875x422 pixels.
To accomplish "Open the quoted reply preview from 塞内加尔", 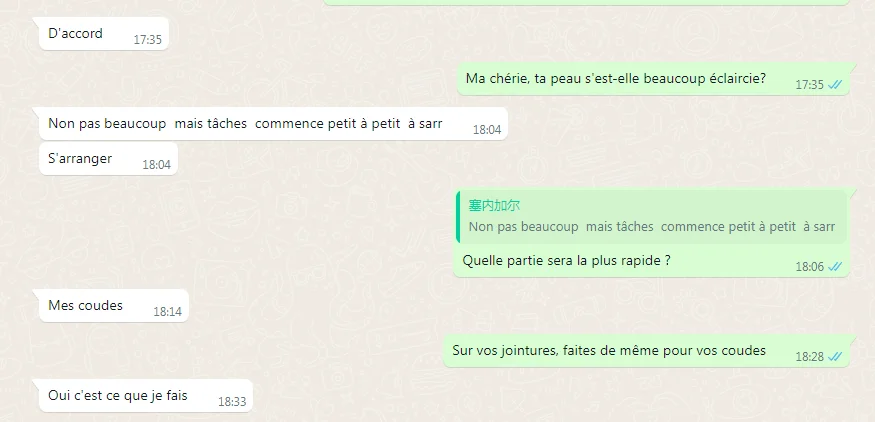I will click(651, 217).
